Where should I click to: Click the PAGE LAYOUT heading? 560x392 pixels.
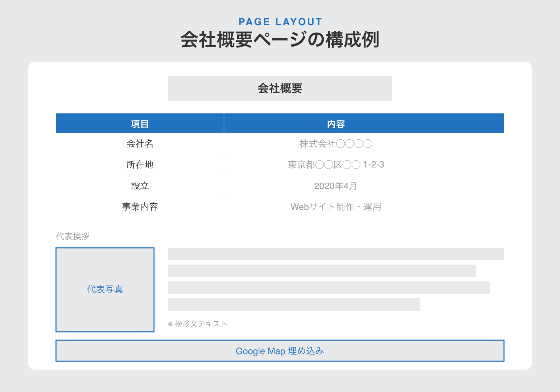(280, 21)
